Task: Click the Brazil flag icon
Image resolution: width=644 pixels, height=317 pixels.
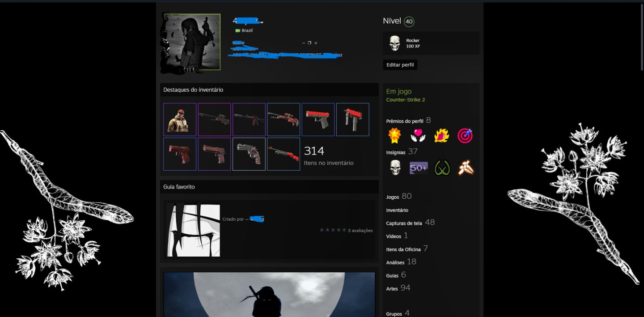Action: point(238,30)
